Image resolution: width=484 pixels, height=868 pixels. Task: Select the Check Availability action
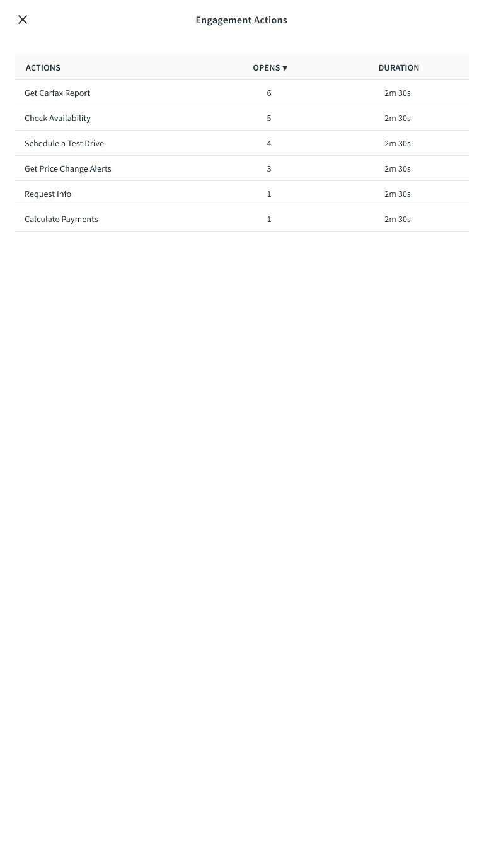tap(57, 118)
